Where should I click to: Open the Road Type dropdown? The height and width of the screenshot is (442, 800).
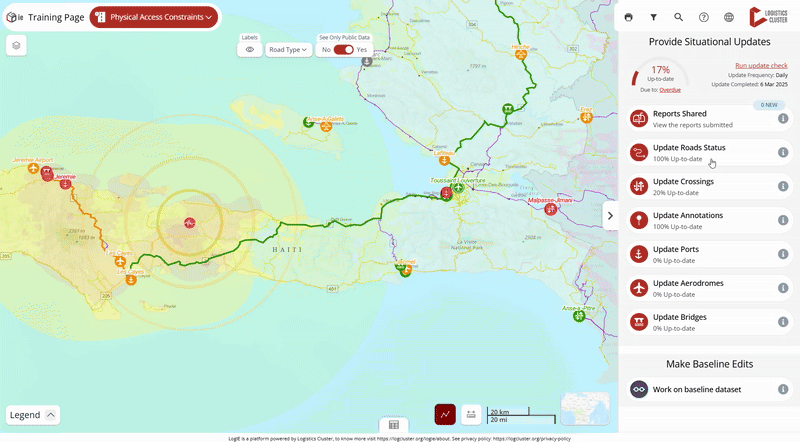click(288, 50)
